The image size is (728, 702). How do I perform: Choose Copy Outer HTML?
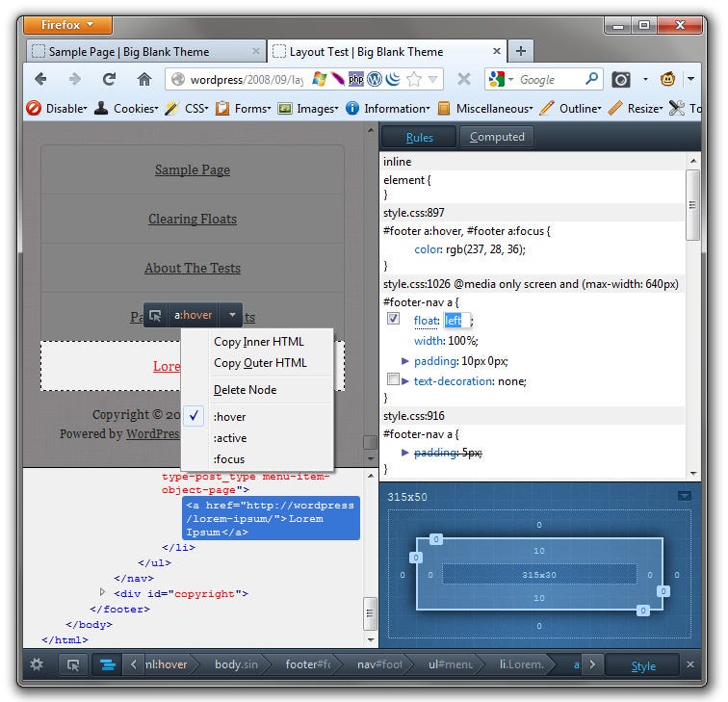pyautogui.click(x=260, y=363)
